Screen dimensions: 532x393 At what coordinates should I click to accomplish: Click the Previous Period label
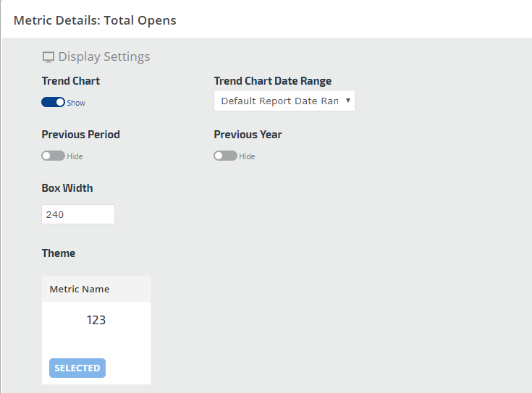click(81, 135)
